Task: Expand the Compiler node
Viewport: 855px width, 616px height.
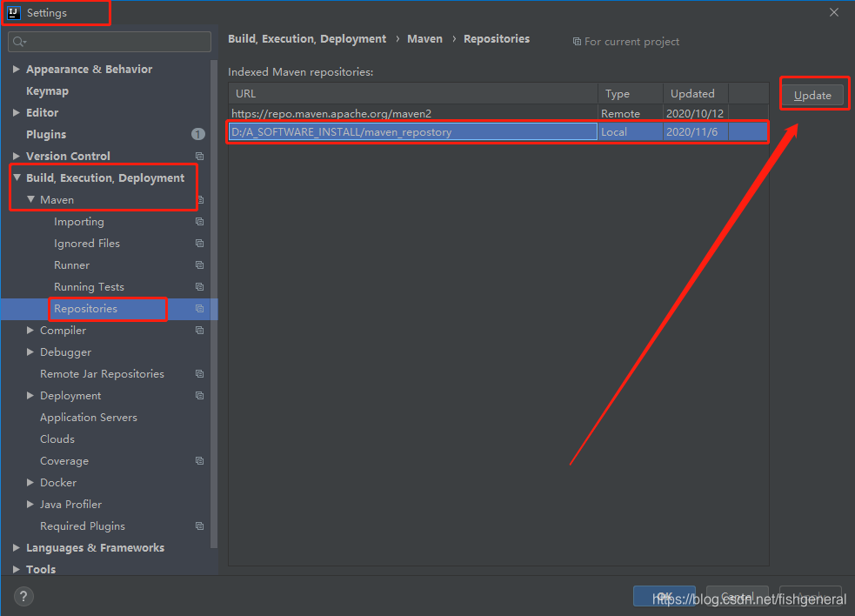Action: (x=30, y=330)
